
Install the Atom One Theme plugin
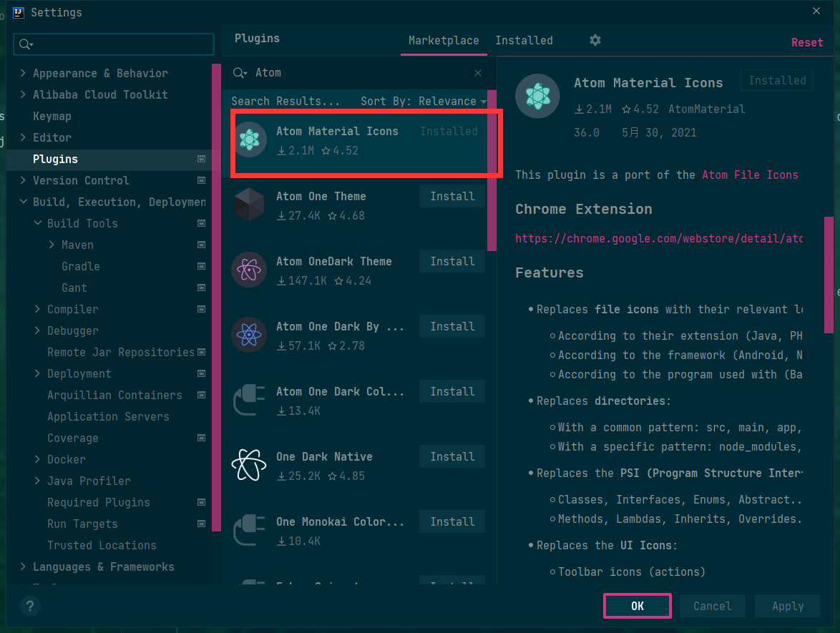452,197
